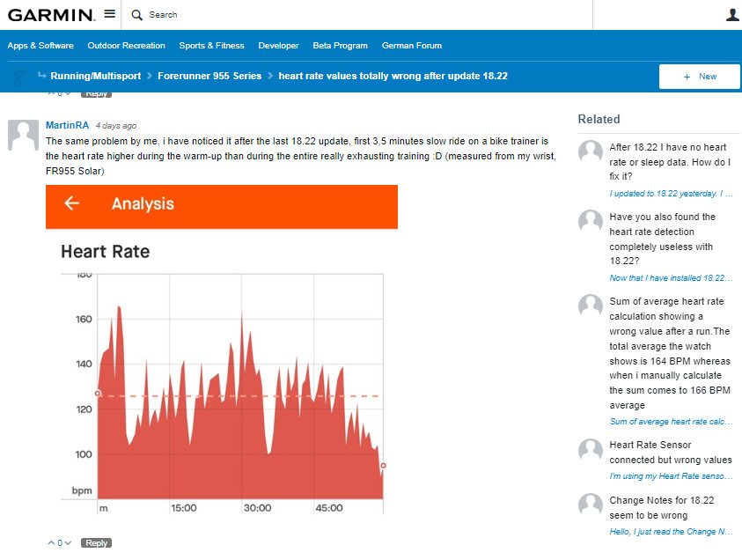Downvote MartinRA's post with the down arrow
The height and width of the screenshot is (560, 742).
point(68,543)
